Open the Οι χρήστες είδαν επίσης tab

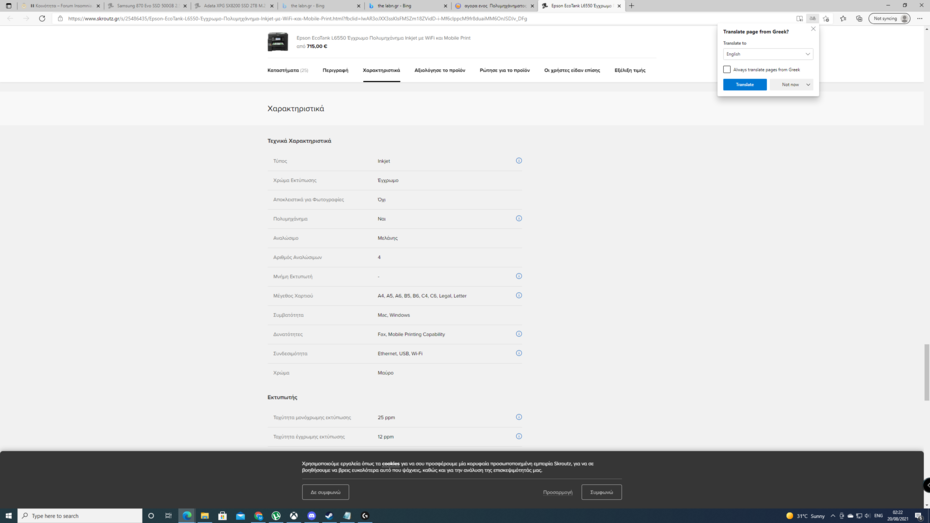(572, 70)
